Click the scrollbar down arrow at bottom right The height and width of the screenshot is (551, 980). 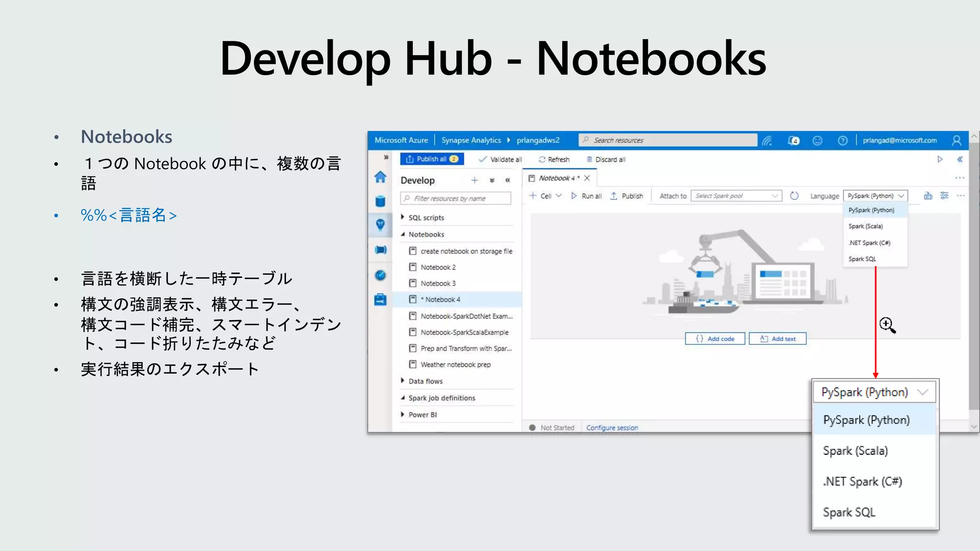(x=974, y=427)
